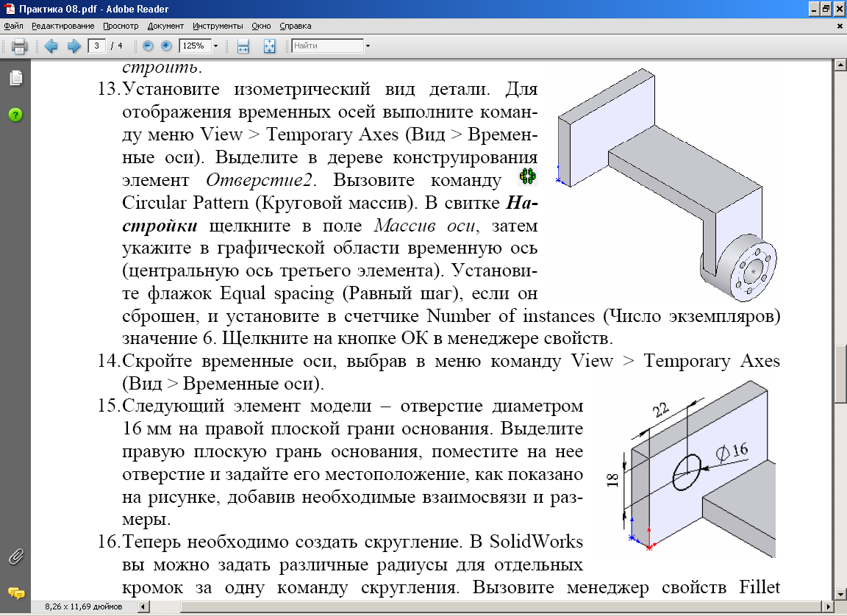Click in the Найти search field
The height and width of the screenshot is (616, 847).
[x=326, y=46]
